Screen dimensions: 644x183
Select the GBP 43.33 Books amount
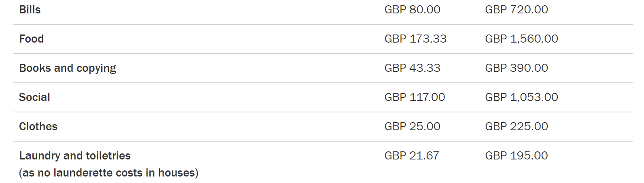point(412,68)
